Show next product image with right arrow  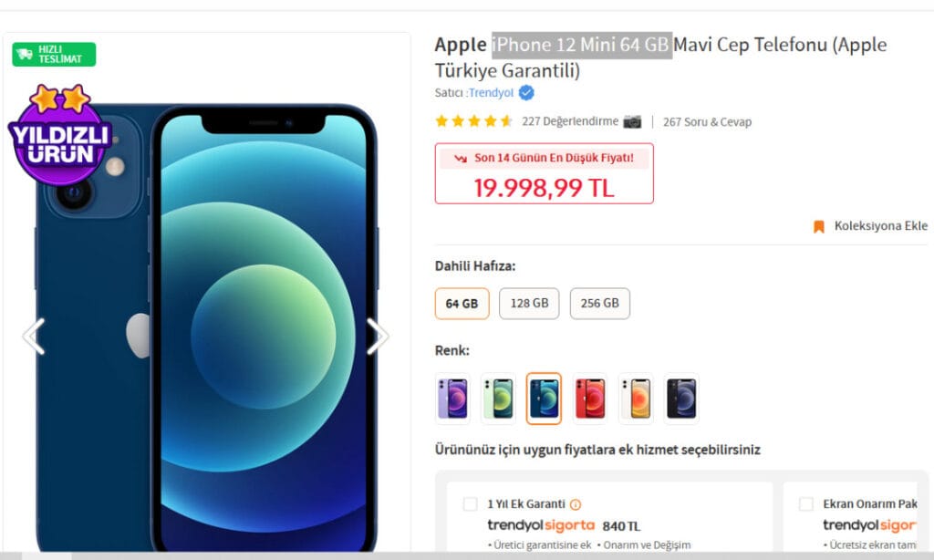(x=378, y=337)
